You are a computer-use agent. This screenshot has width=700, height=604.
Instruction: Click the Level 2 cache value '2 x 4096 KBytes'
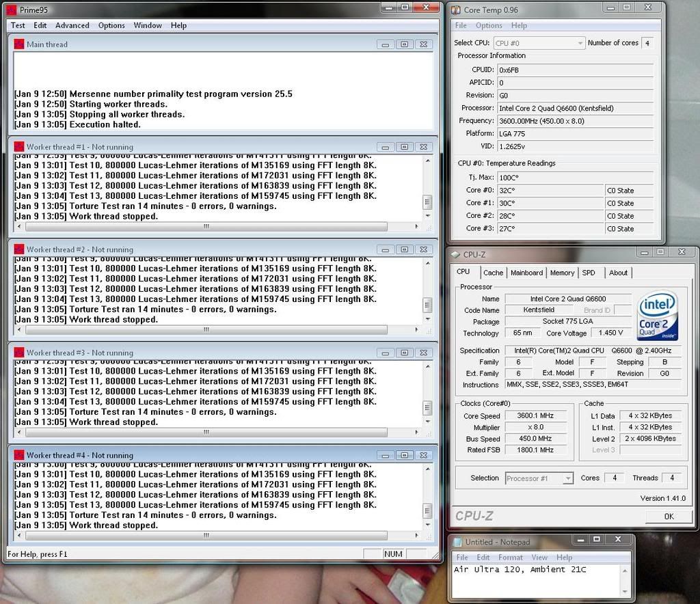tap(651, 439)
